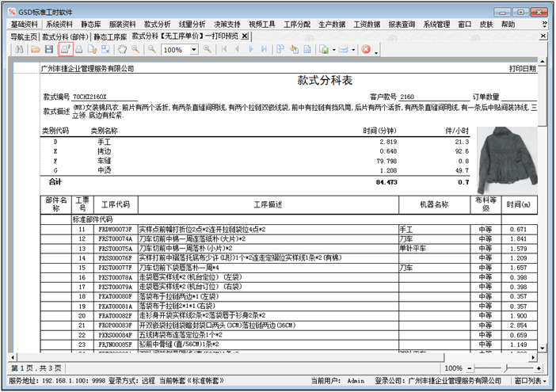Go to the next page of the preview

point(251,49)
